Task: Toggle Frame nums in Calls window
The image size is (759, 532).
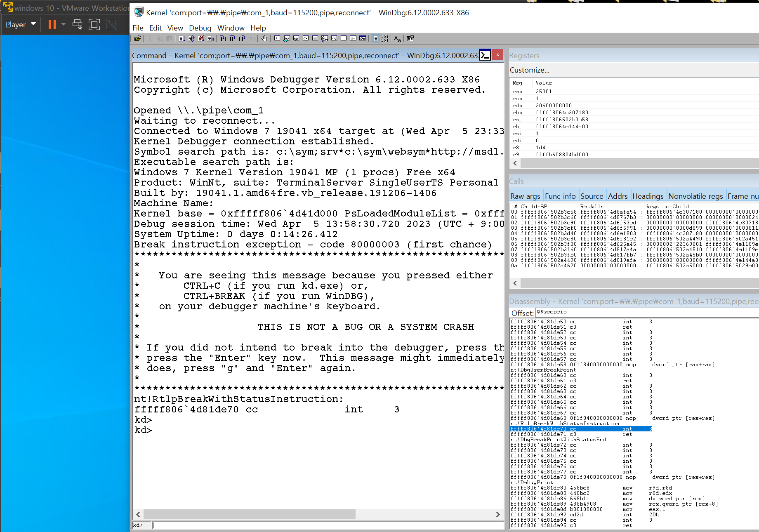Action: (742, 196)
